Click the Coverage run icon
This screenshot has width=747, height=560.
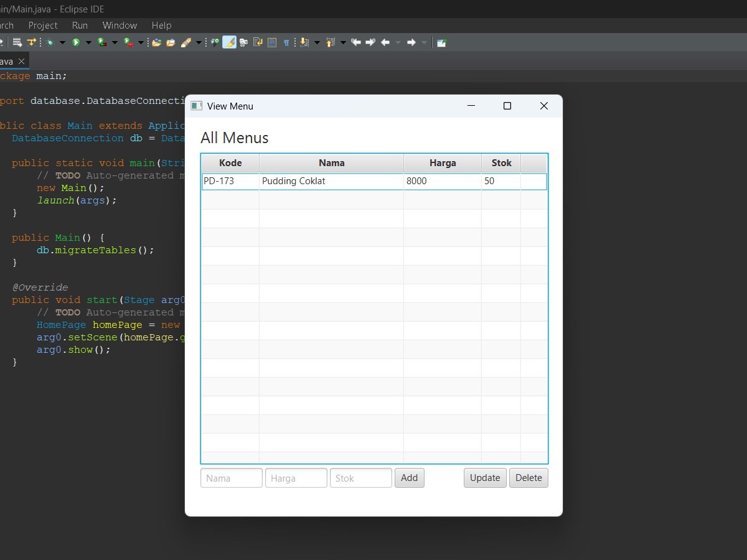pyautogui.click(x=101, y=42)
